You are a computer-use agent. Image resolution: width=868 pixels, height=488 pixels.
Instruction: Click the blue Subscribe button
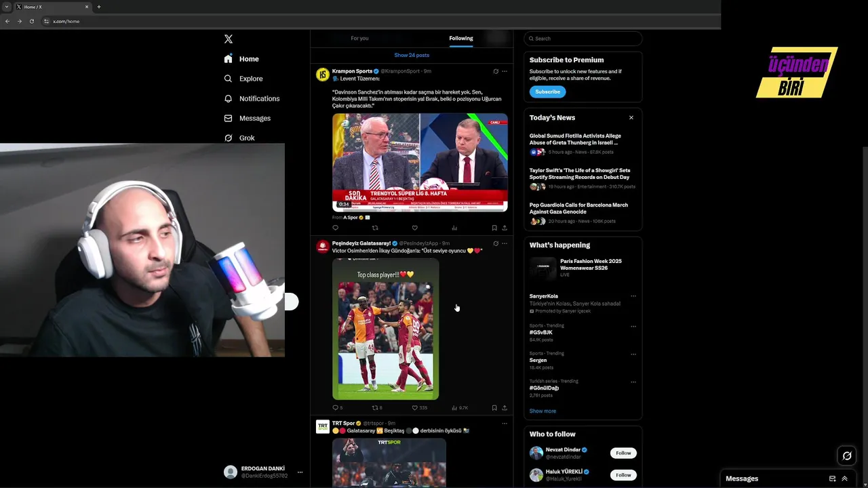pos(547,91)
